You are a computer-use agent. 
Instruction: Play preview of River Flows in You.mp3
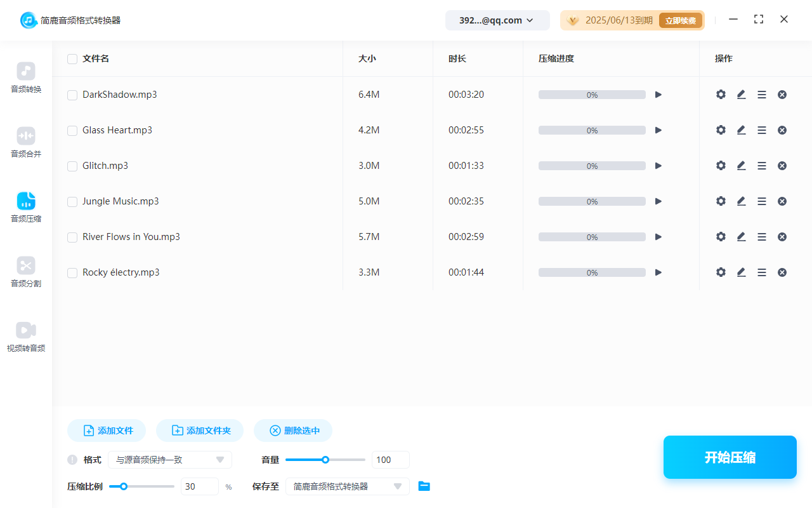pyautogui.click(x=658, y=237)
